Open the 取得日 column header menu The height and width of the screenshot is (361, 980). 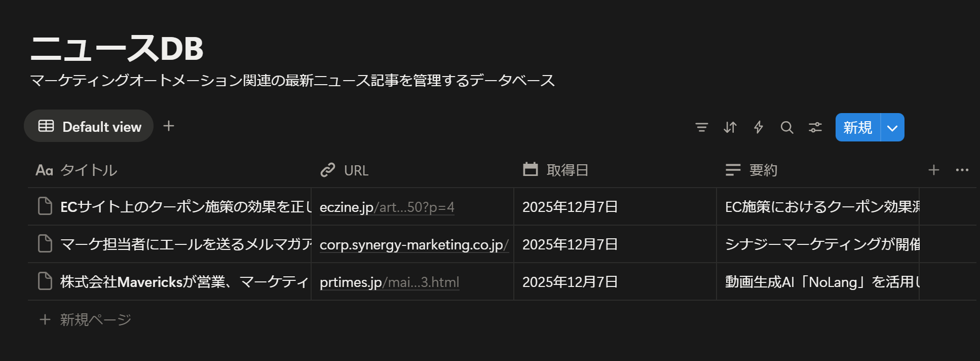pos(567,170)
